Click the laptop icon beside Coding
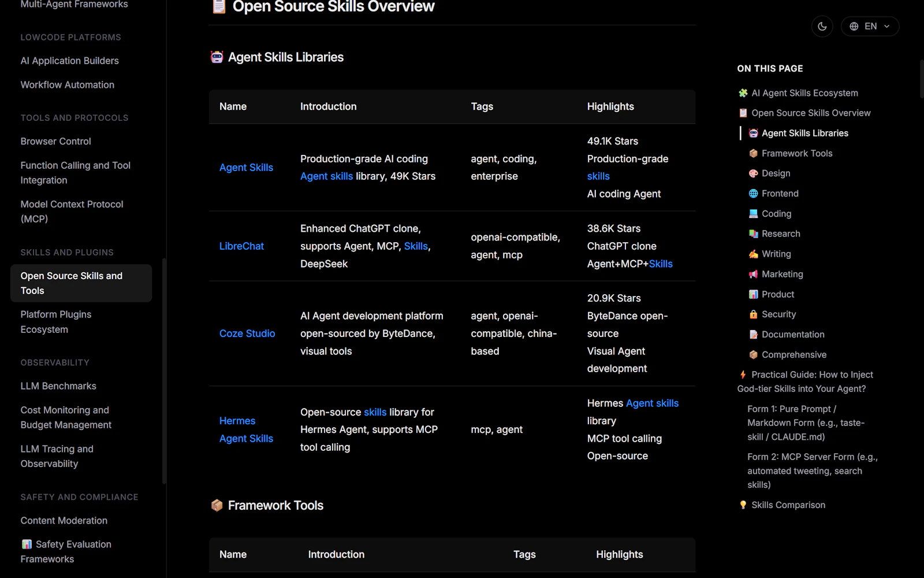 click(x=753, y=214)
